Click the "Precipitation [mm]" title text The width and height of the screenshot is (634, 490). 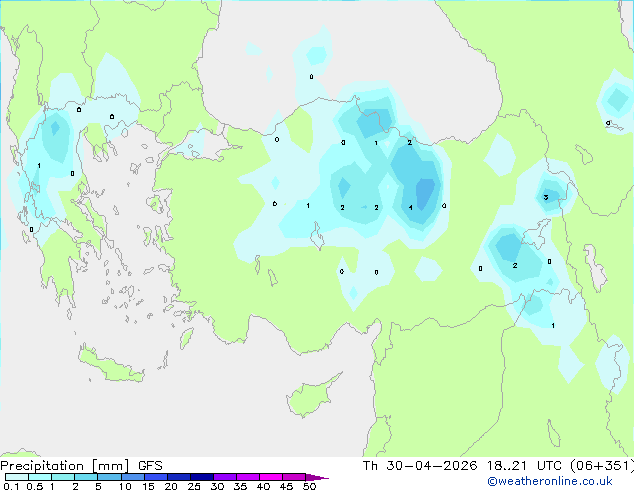65,466
